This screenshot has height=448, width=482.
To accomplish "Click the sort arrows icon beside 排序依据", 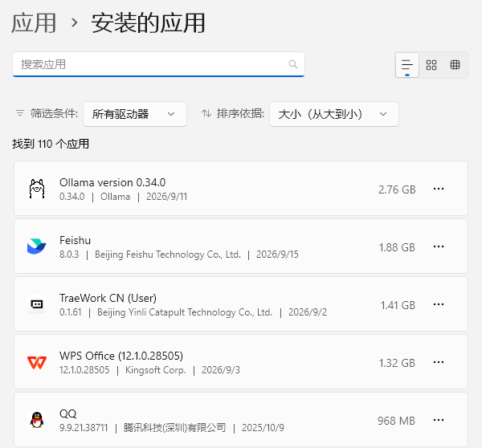I will (206, 113).
